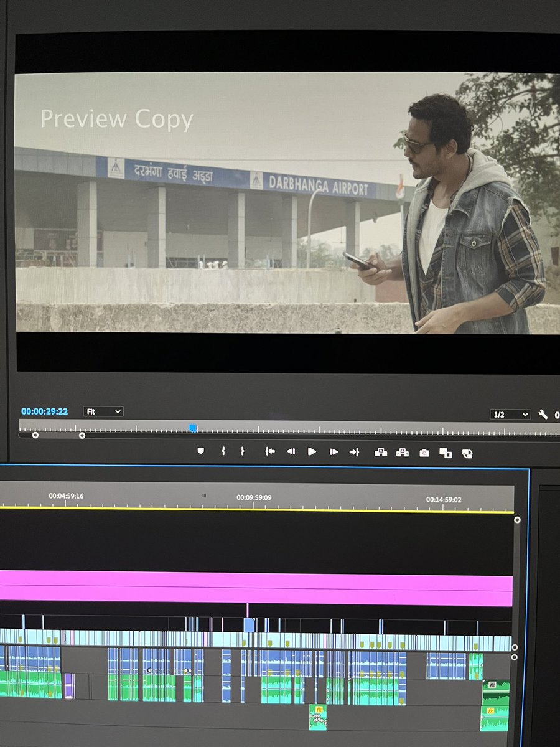Viewport: 560px width, 747px height.
Task: Play the sequence in Program Monitor
Action: pos(312,452)
